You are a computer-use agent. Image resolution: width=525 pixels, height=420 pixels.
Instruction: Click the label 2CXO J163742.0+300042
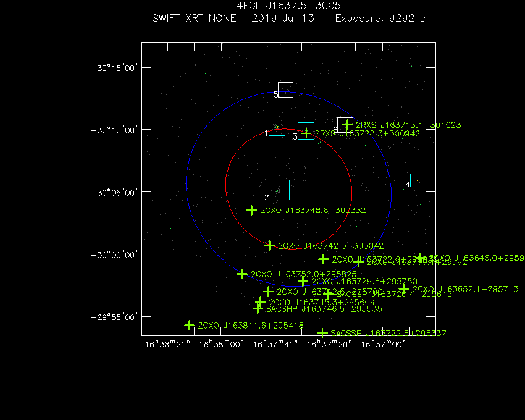pyautogui.click(x=331, y=246)
